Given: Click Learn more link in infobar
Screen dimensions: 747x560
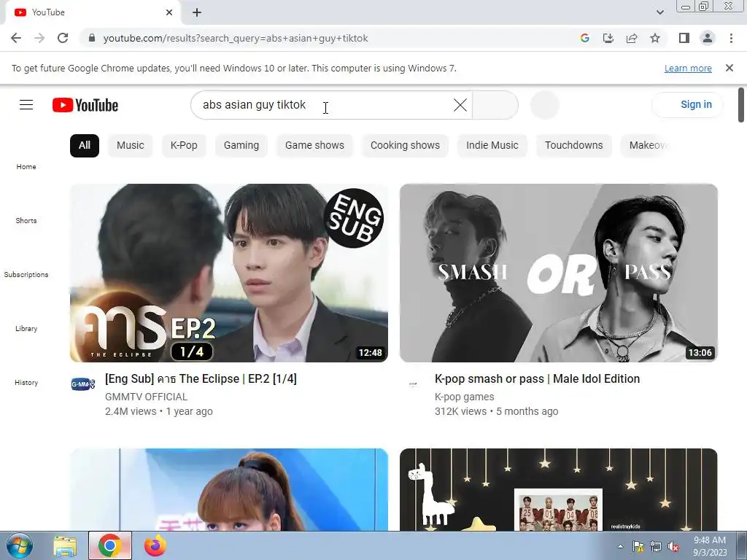Looking at the screenshot, I should pyautogui.click(x=688, y=68).
